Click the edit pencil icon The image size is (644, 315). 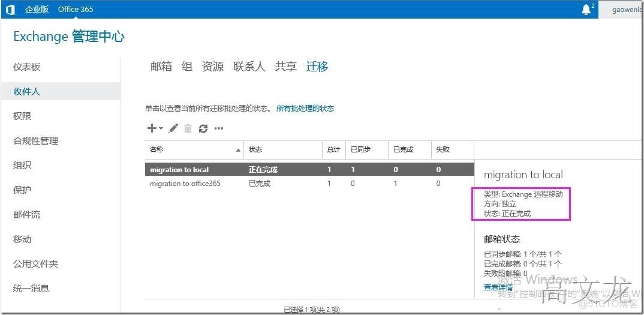[x=173, y=128]
